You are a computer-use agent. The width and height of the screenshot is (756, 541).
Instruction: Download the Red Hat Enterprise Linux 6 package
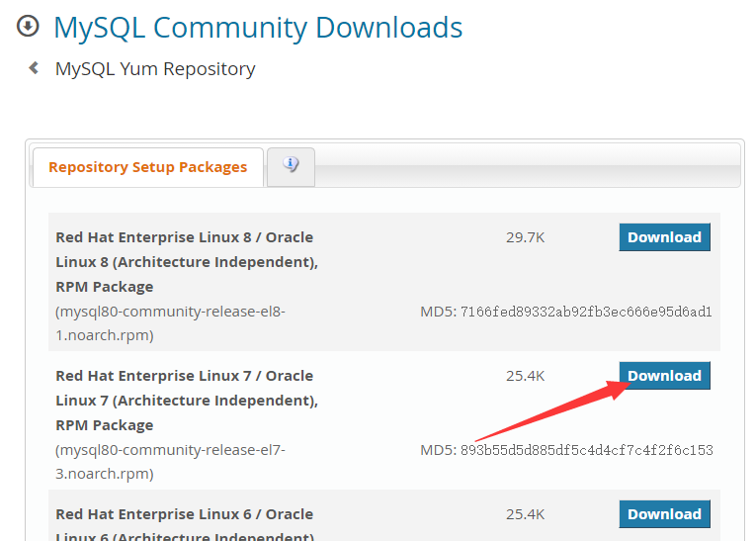tap(664, 514)
